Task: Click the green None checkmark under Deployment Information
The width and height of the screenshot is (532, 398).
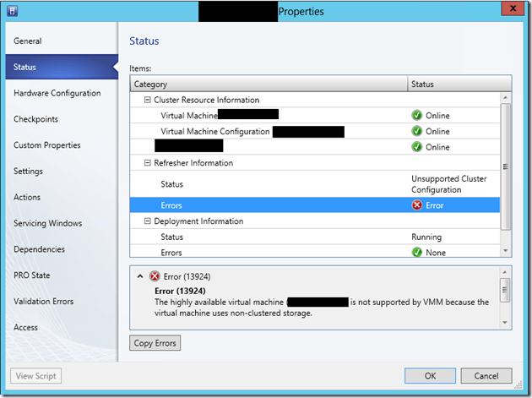Action: click(x=416, y=252)
